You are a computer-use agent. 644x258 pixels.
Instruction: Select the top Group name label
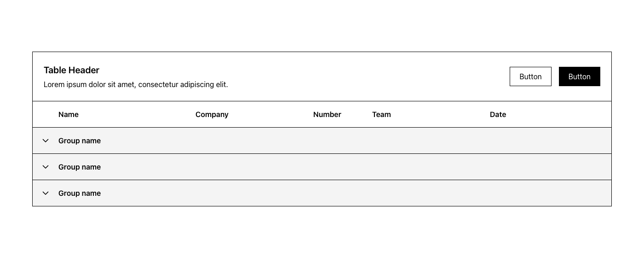tap(80, 141)
